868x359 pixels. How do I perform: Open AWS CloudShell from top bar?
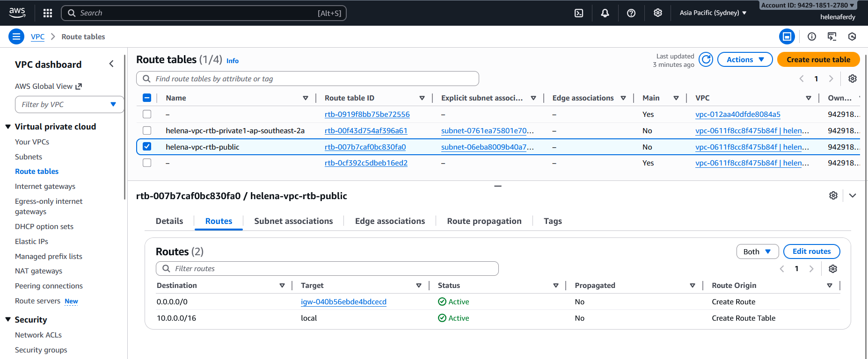point(579,13)
